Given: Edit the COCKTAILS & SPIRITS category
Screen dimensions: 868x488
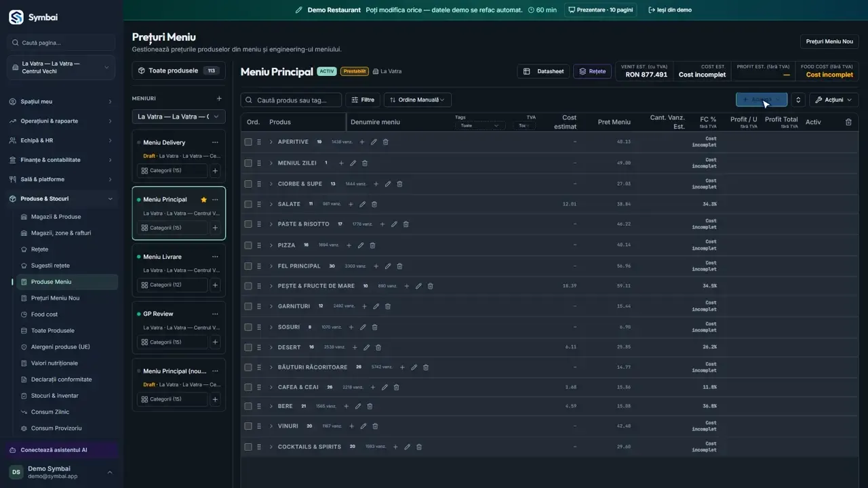Looking at the screenshot, I should pyautogui.click(x=407, y=447).
